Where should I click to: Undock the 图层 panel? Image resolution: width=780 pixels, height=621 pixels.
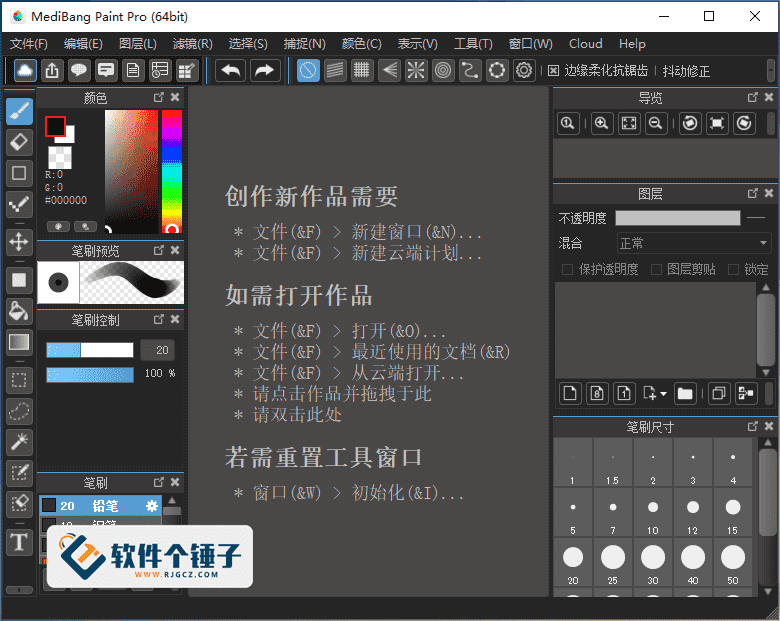(753, 193)
